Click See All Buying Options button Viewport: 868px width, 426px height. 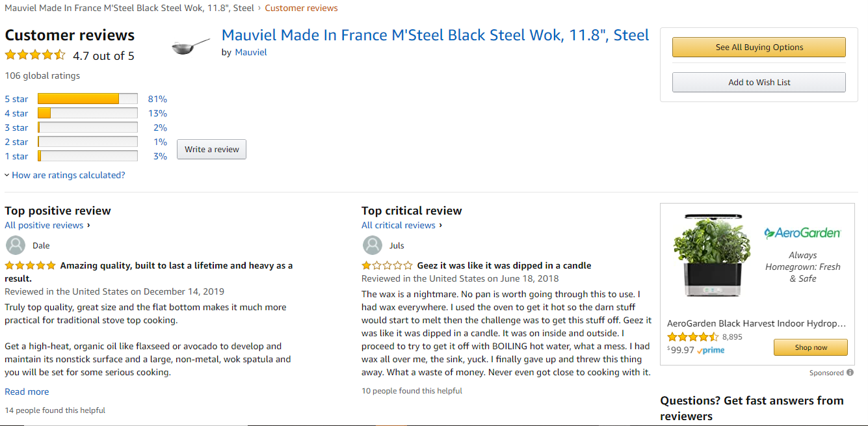click(x=759, y=47)
